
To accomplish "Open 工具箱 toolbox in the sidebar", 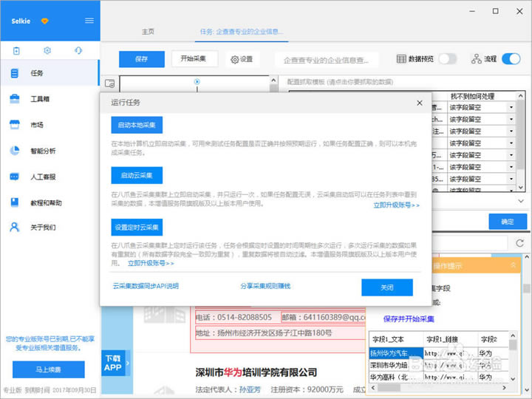I will 40,99.
